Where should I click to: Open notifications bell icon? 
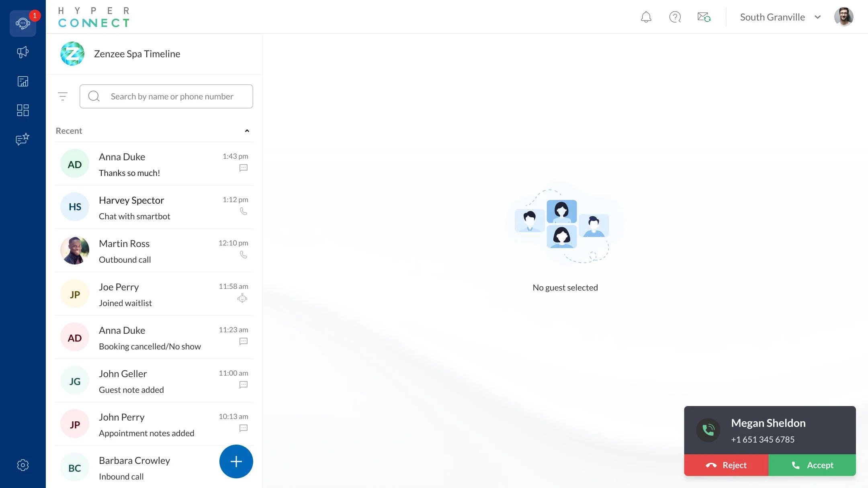click(646, 17)
